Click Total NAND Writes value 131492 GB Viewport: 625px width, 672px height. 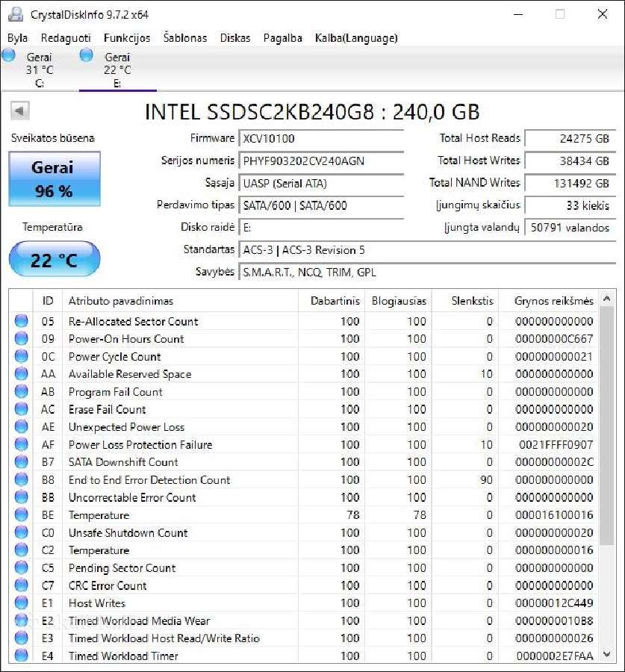point(570,184)
